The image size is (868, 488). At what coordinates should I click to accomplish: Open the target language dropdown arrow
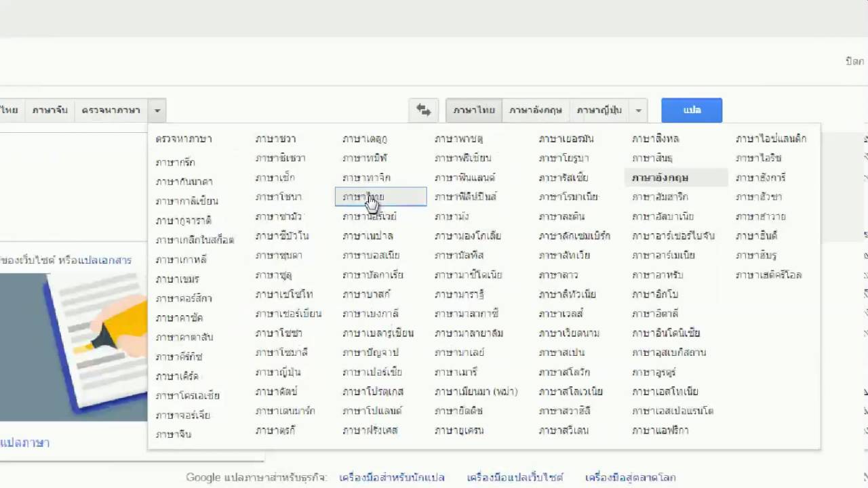(x=637, y=110)
